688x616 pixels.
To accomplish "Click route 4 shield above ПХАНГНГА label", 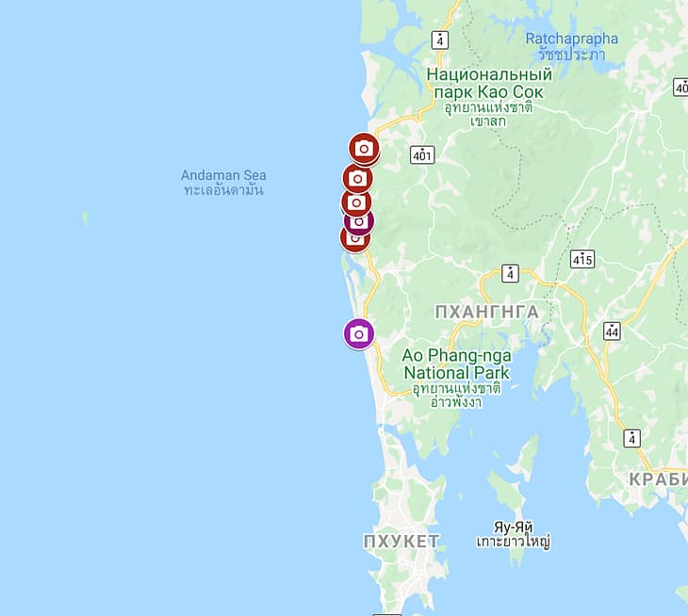I will [x=510, y=273].
